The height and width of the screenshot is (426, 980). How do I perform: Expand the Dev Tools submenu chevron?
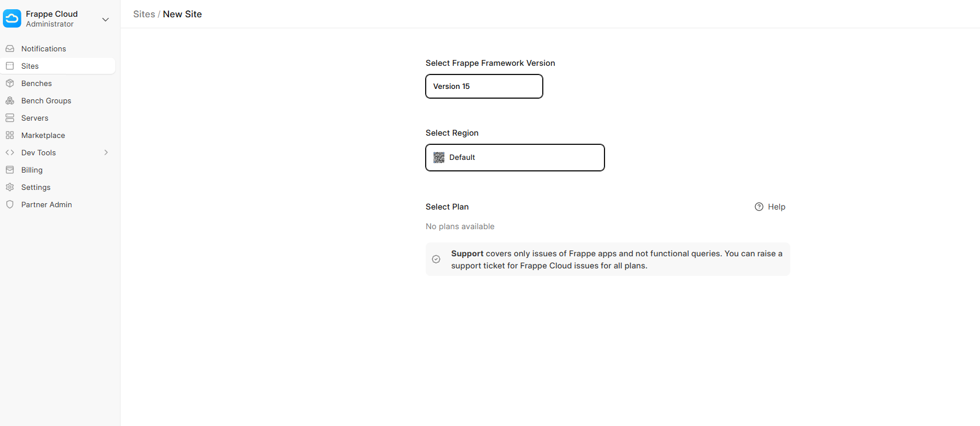pyautogui.click(x=106, y=152)
